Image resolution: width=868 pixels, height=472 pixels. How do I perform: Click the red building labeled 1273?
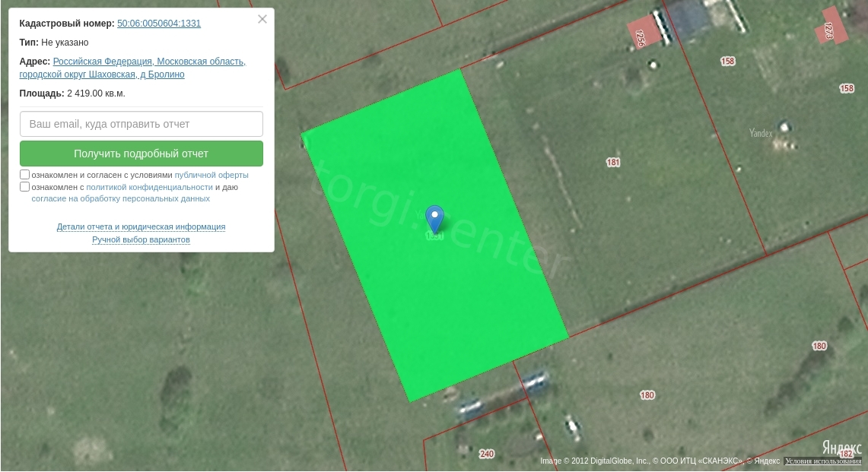831,28
